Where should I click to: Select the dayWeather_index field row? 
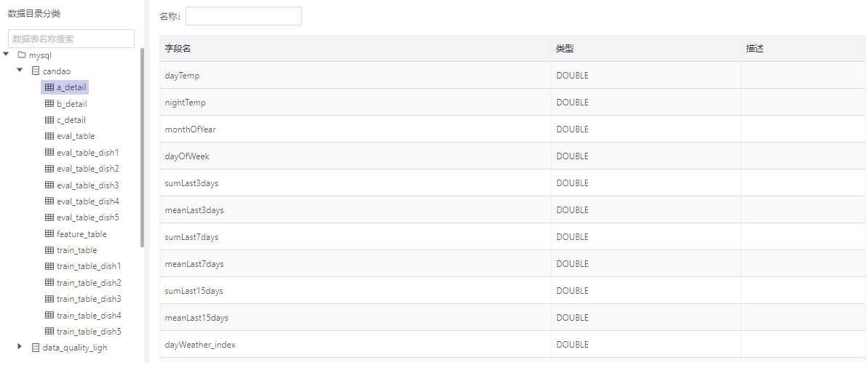513,344
